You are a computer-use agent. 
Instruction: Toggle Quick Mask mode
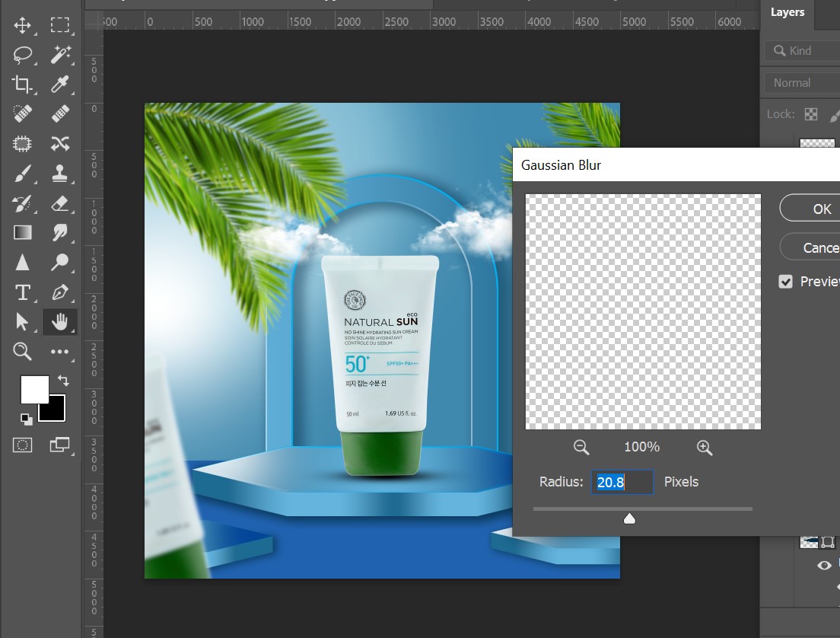(23, 445)
